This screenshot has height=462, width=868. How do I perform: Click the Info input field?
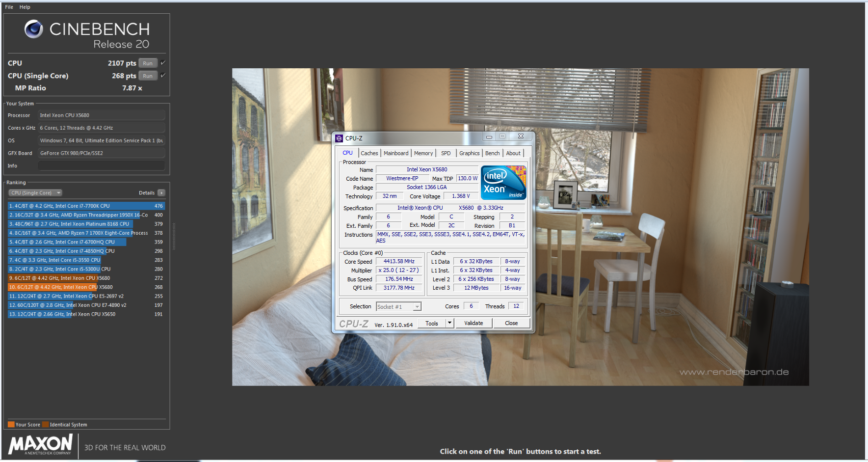point(102,166)
